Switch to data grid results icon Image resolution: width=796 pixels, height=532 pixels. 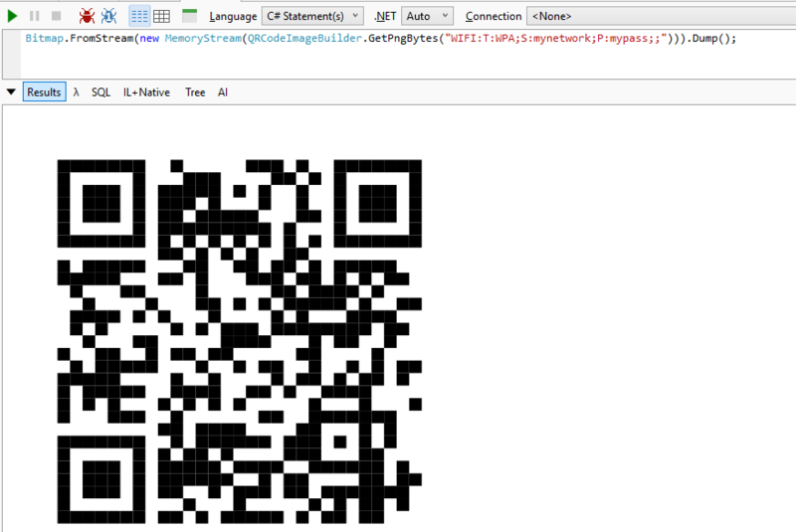161,16
